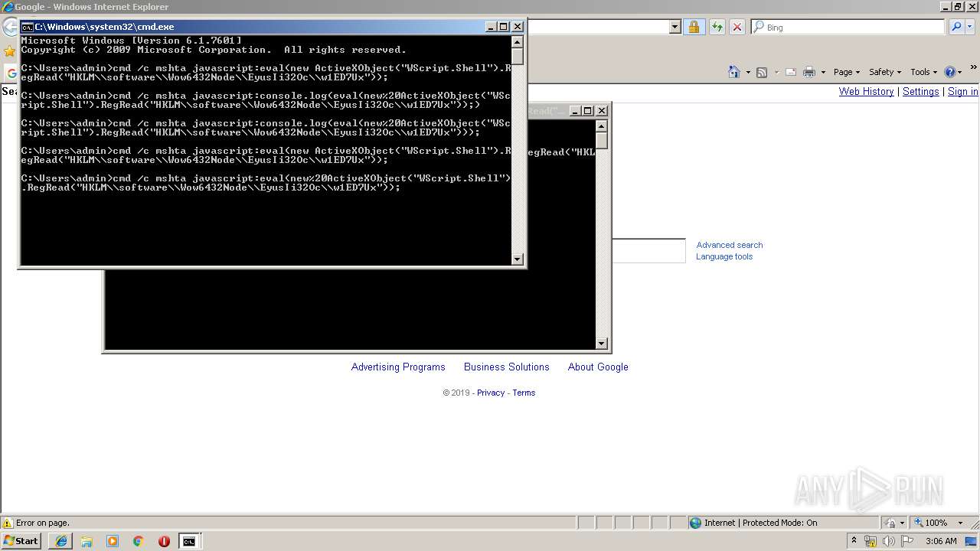This screenshot has width=980, height=551.
Task: Open Advertising Programs link
Action: pos(398,367)
